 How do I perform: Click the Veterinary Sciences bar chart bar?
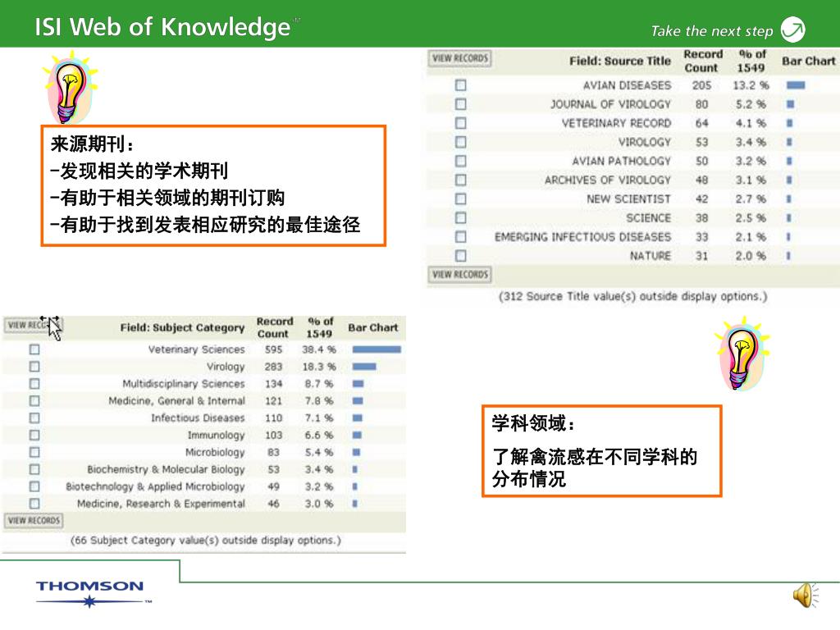click(377, 349)
